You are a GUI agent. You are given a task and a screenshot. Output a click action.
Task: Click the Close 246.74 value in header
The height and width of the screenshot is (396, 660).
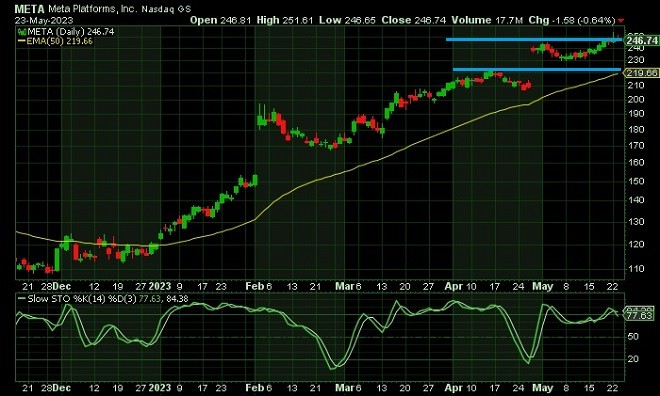click(x=413, y=20)
